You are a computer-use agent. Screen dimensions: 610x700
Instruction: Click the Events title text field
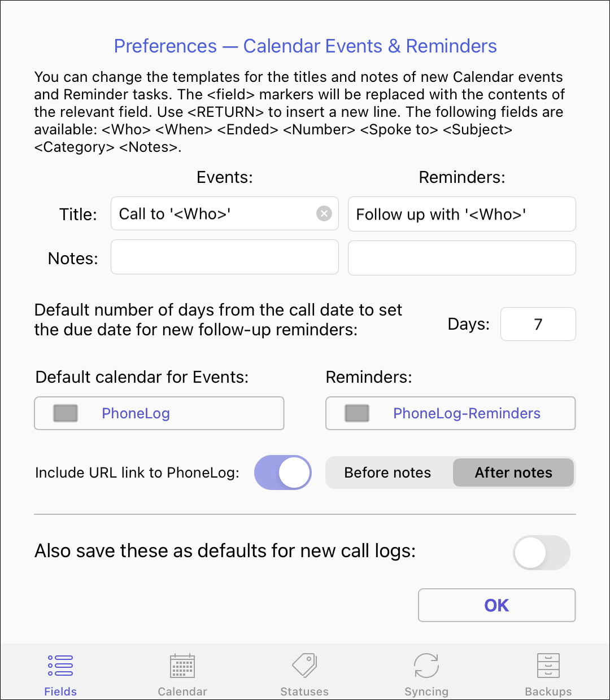click(x=215, y=213)
